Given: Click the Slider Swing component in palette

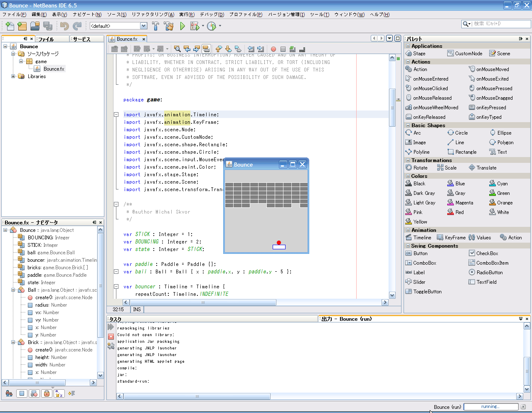Looking at the screenshot, I should click(x=415, y=282).
